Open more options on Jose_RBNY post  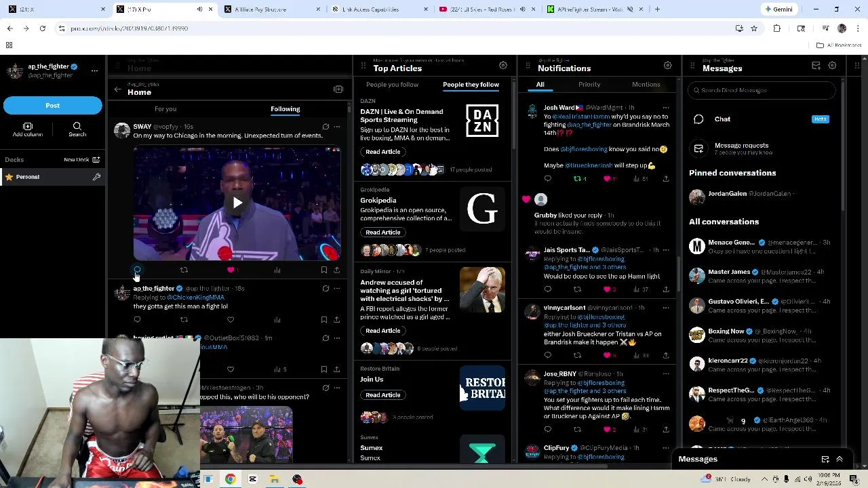666,374
